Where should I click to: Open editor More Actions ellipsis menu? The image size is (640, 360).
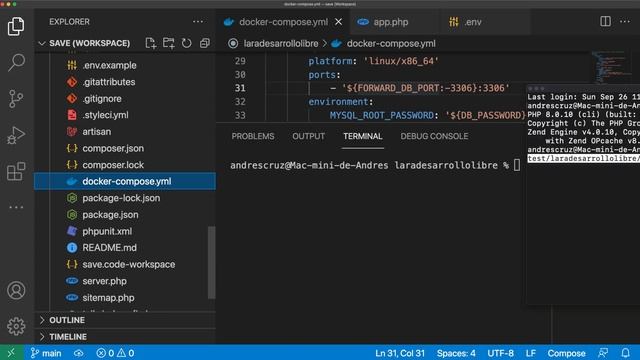pyautogui.click(x=625, y=22)
